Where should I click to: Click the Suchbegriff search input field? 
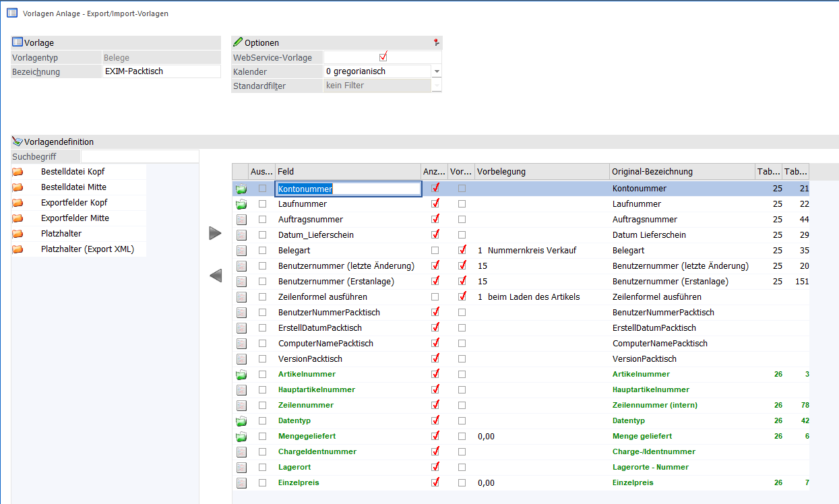(x=139, y=156)
